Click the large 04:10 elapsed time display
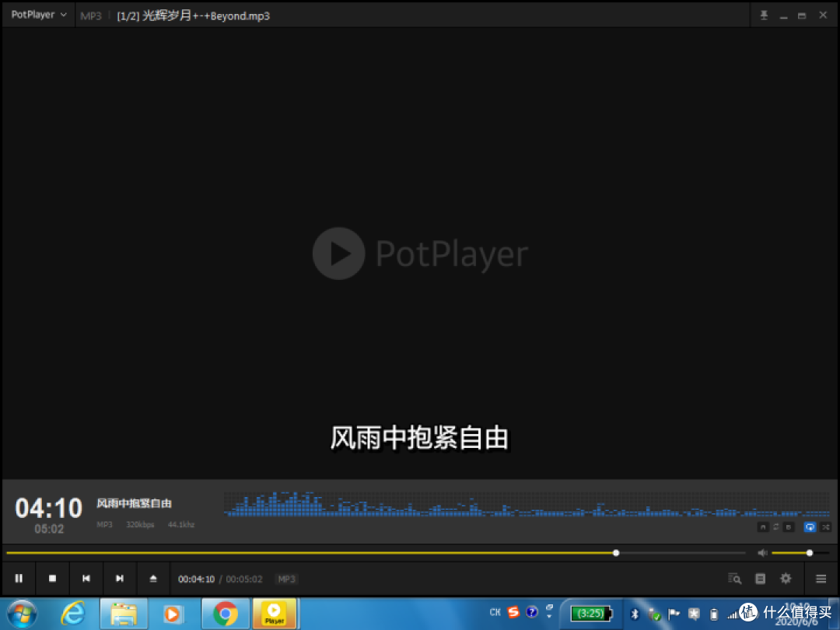840x630 pixels. [x=49, y=508]
